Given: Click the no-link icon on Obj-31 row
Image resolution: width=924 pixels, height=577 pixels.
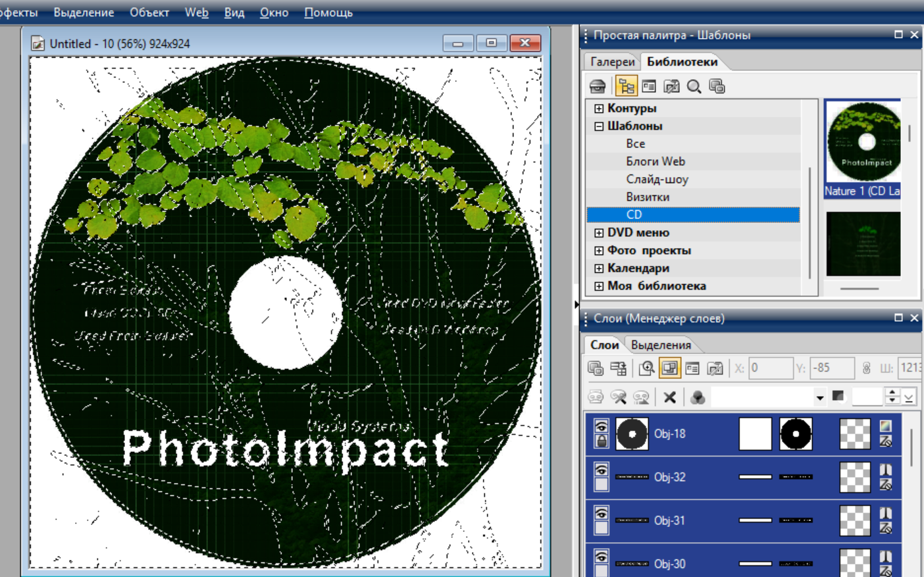Looking at the screenshot, I should click(886, 528).
